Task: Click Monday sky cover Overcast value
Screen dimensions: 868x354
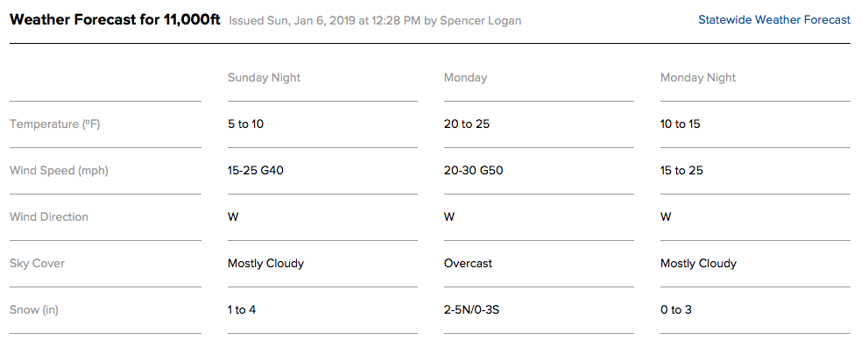Action: [468, 263]
